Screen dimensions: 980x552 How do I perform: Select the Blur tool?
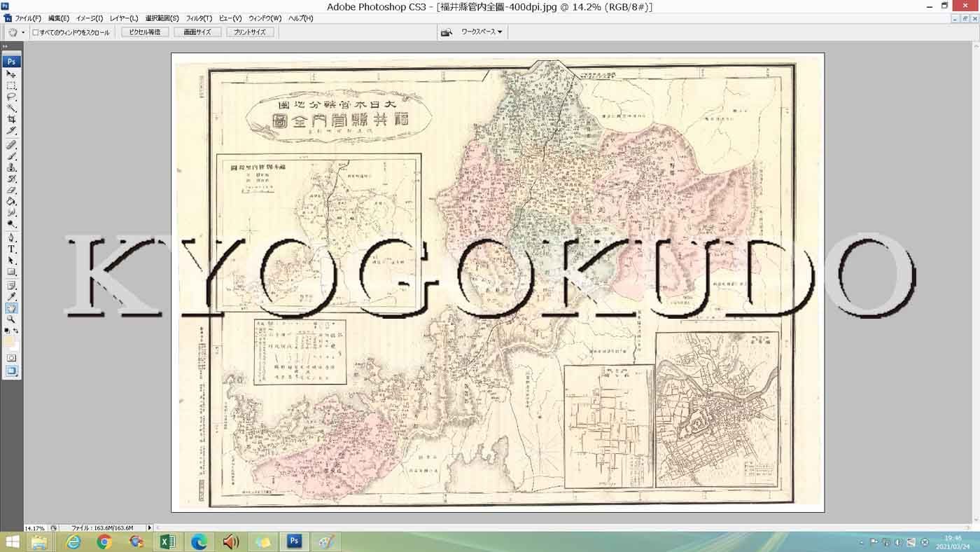tap(11, 212)
